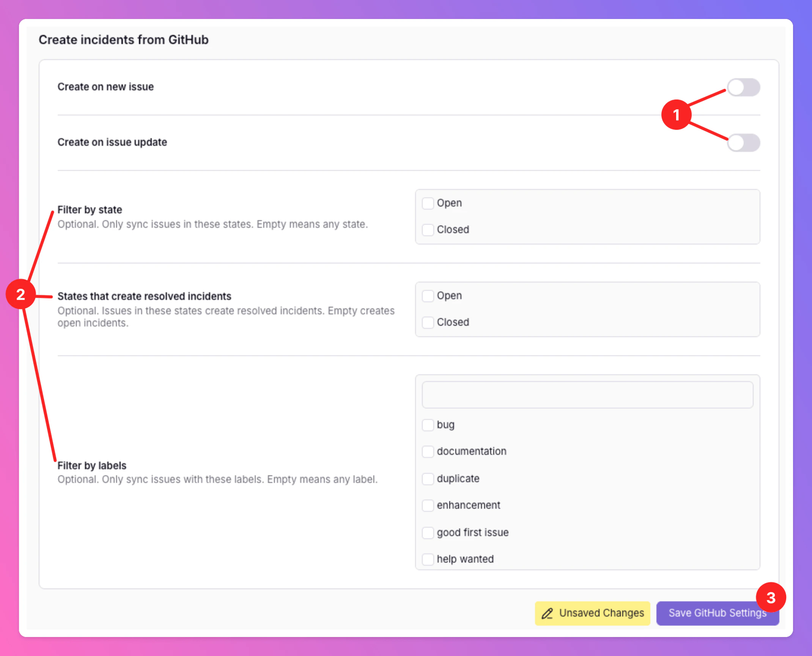Click the Unsaved Changes badge
Viewport: 812px width, 656px height.
[592, 613]
